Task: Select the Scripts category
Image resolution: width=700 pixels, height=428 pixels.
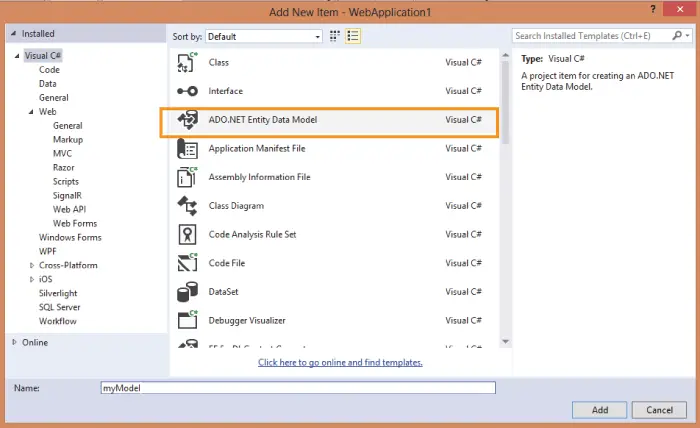Action: click(x=66, y=182)
